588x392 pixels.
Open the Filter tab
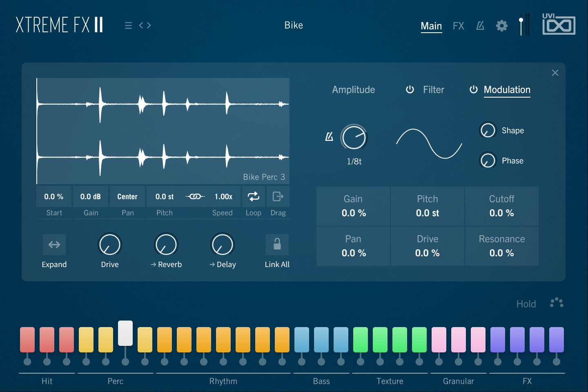[434, 90]
